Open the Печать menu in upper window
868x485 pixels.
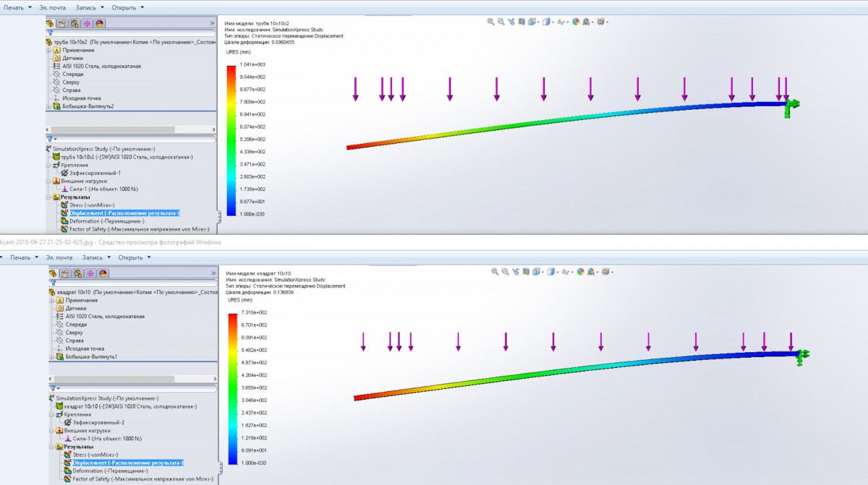point(17,7)
